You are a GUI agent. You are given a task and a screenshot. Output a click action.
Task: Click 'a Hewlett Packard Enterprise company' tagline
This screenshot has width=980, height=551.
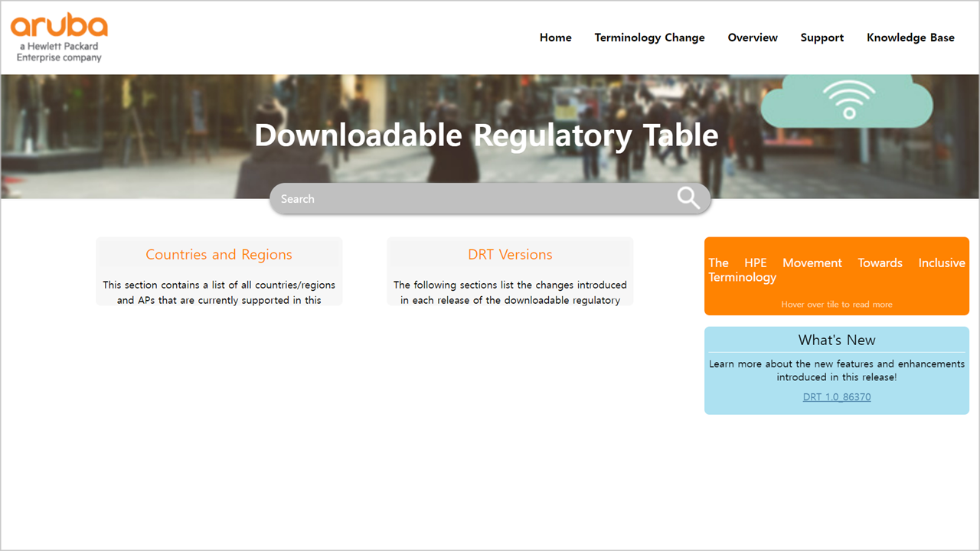59,51
